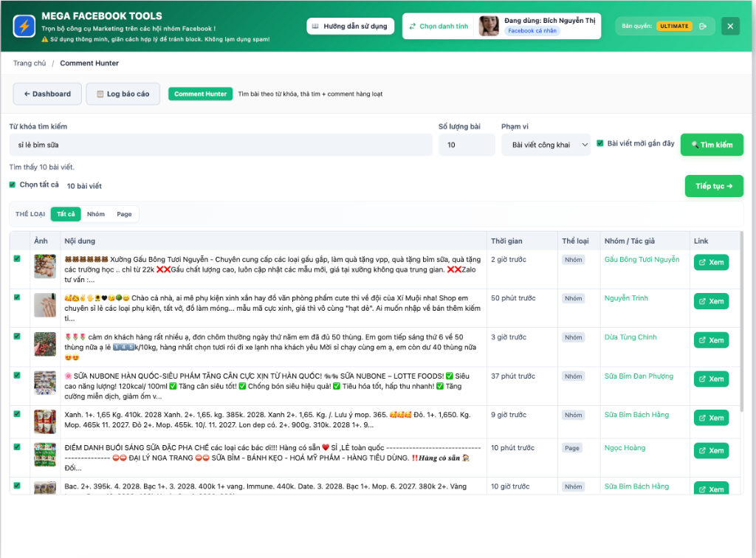This screenshot has height=558, width=756.
Task: Close the Mega Facebook Tools panel
Action: 730,26
